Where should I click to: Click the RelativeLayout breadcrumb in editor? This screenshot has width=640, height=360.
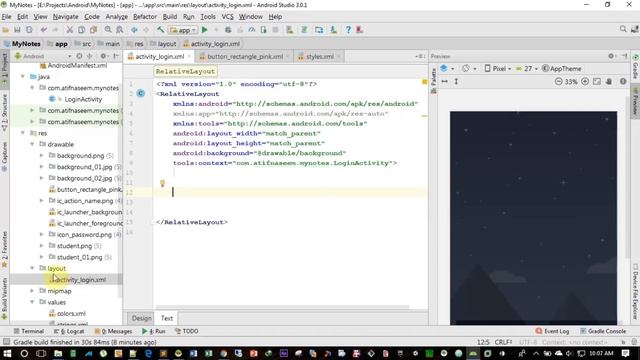pyautogui.click(x=185, y=71)
